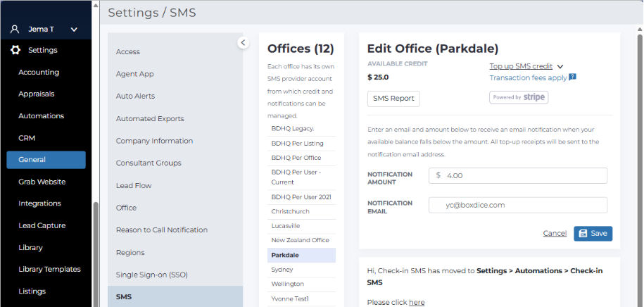This screenshot has width=644, height=307.
Task: Click the Notification Email input field
Action: (518, 205)
